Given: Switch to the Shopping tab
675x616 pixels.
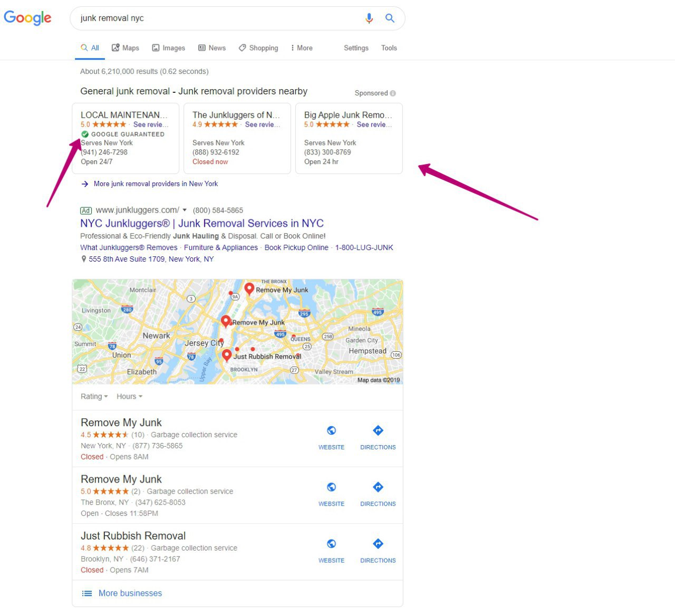Looking at the screenshot, I should coord(258,48).
